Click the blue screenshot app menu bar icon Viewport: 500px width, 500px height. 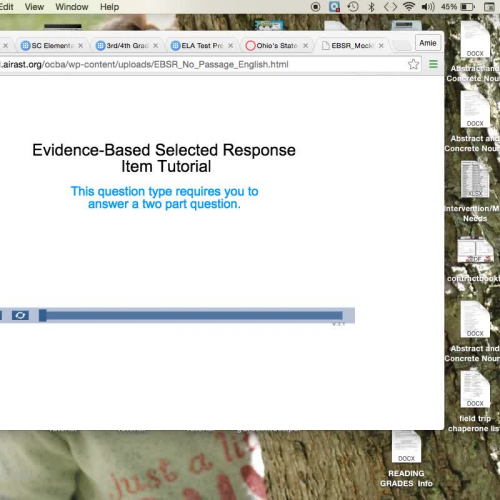pos(334,7)
